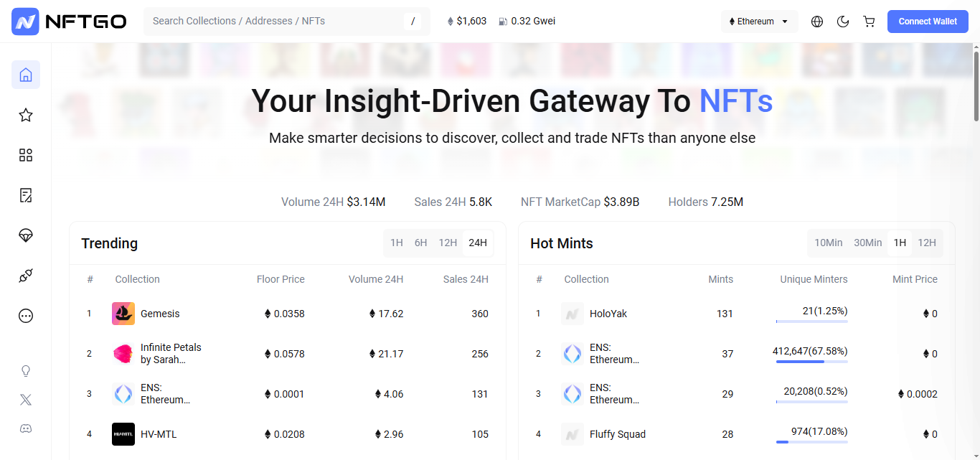Click Infinite Petals volume 21.17
The image size is (980, 460).
point(386,354)
